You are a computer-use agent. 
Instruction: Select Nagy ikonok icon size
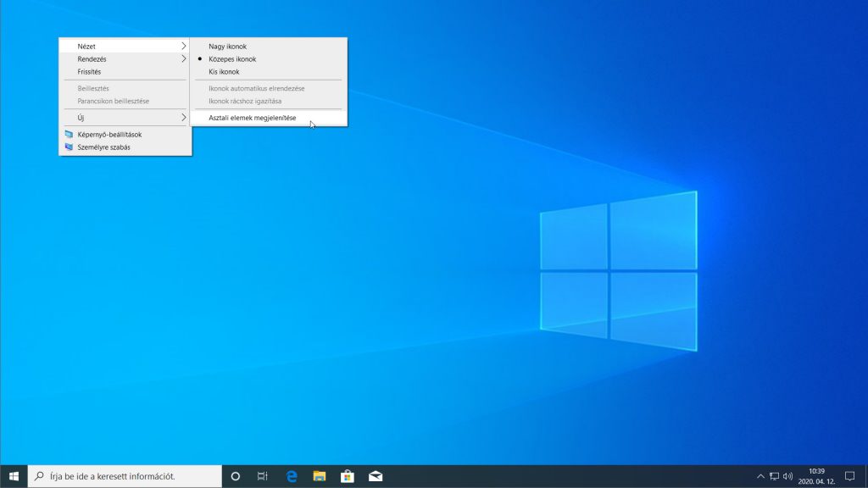point(269,46)
